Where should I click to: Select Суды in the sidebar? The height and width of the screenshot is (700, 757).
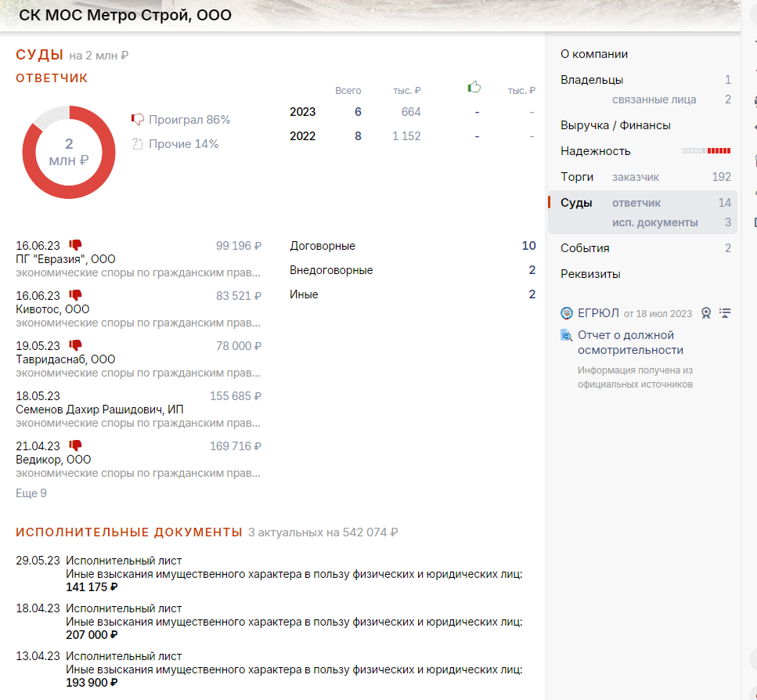[576, 203]
